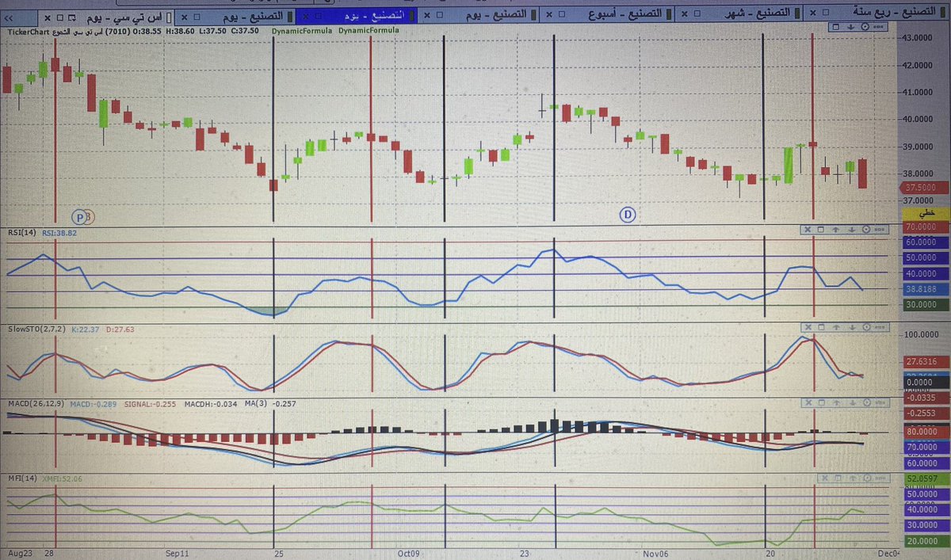Screen dimensions: 951x560
Task: Select the red 37.5000 last price label
Action: click(926, 188)
